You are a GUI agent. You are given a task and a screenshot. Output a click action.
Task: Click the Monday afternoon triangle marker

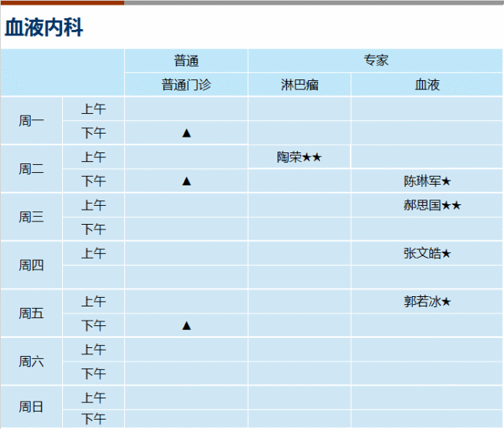(186, 133)
